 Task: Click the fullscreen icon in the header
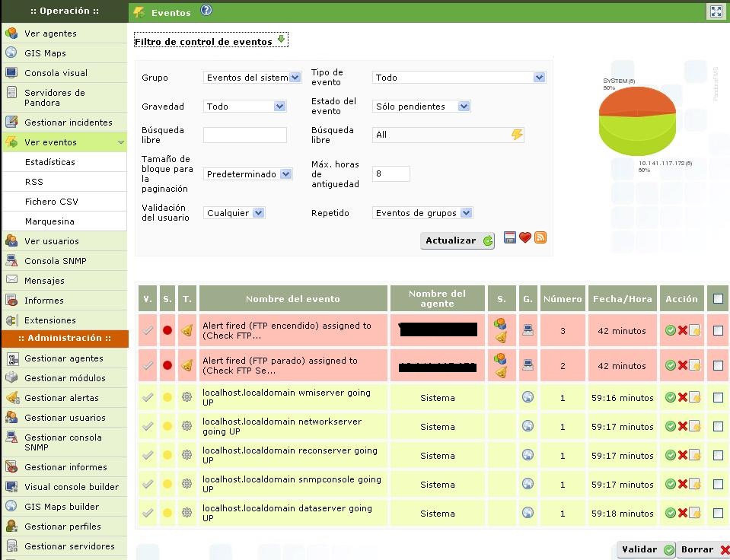716,11
